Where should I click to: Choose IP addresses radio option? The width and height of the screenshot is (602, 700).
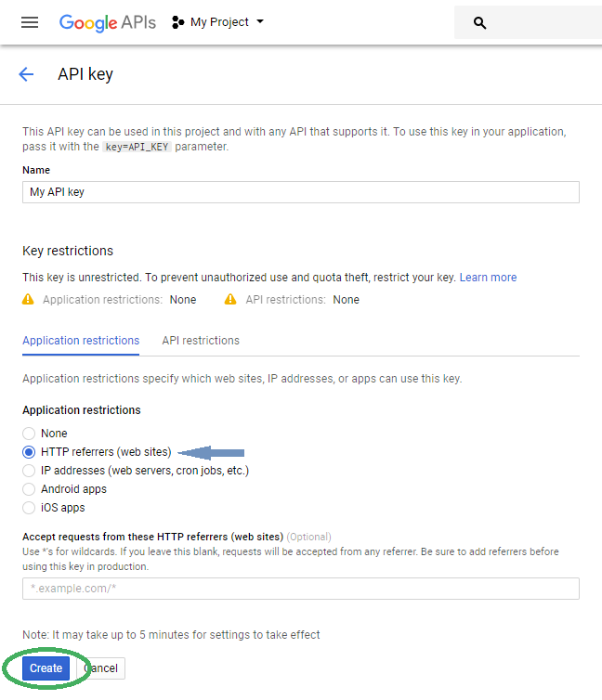(29, 471)
